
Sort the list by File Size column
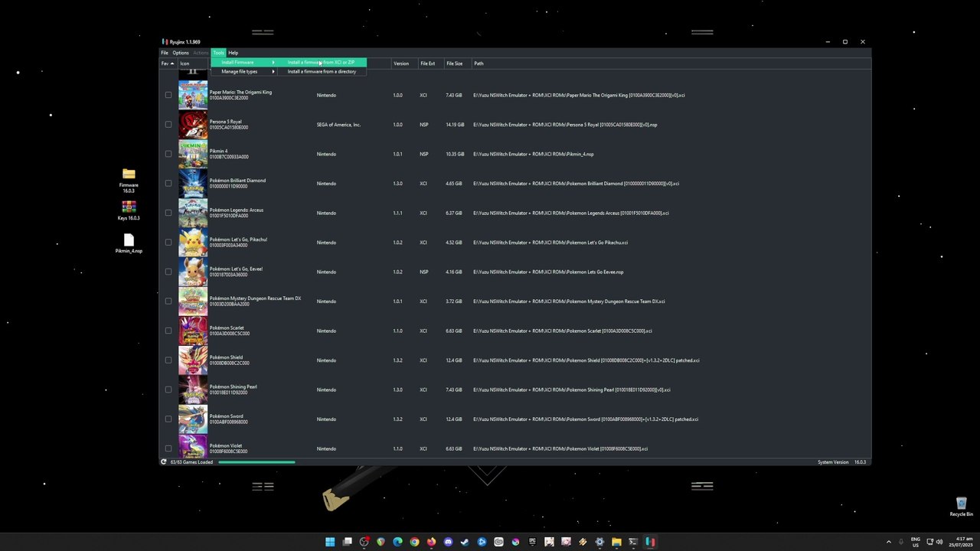point(457,64)
